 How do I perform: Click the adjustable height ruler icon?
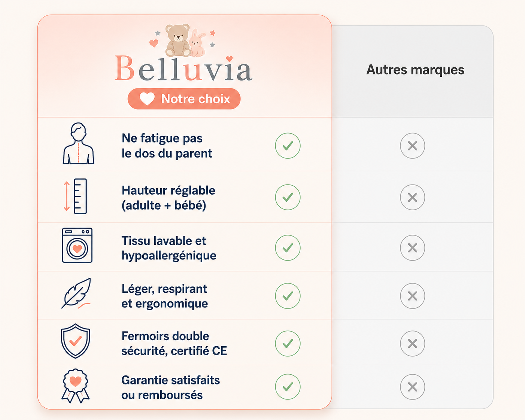(76, 196)
